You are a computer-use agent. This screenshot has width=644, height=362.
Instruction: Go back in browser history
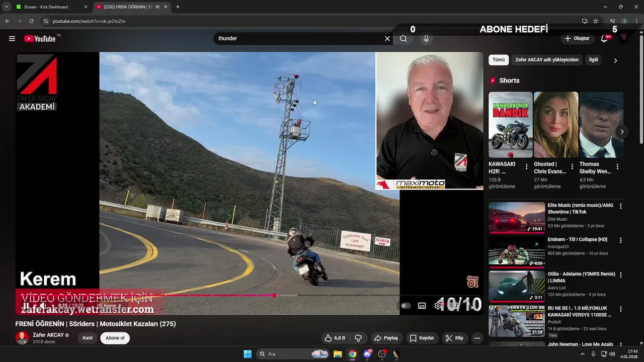point(8,21)
